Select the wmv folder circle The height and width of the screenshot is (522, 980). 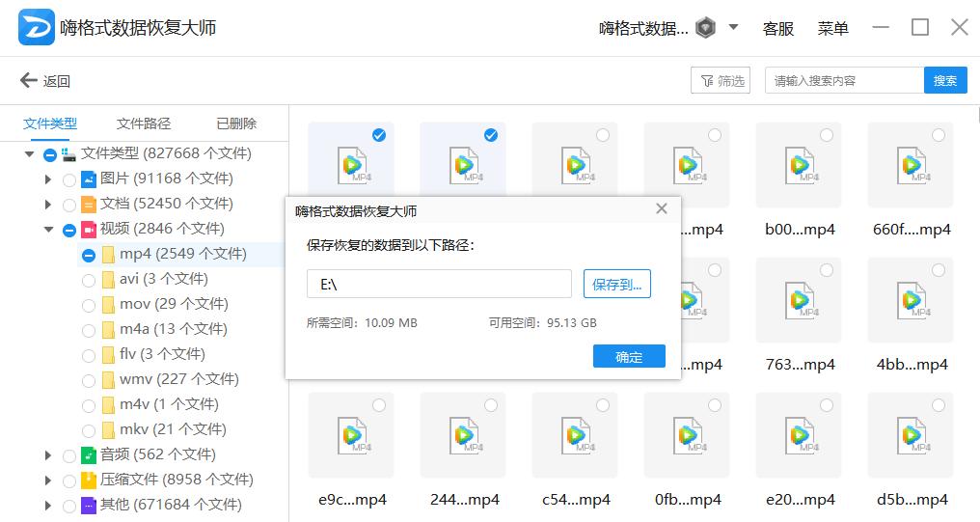(x=89, y=380)
